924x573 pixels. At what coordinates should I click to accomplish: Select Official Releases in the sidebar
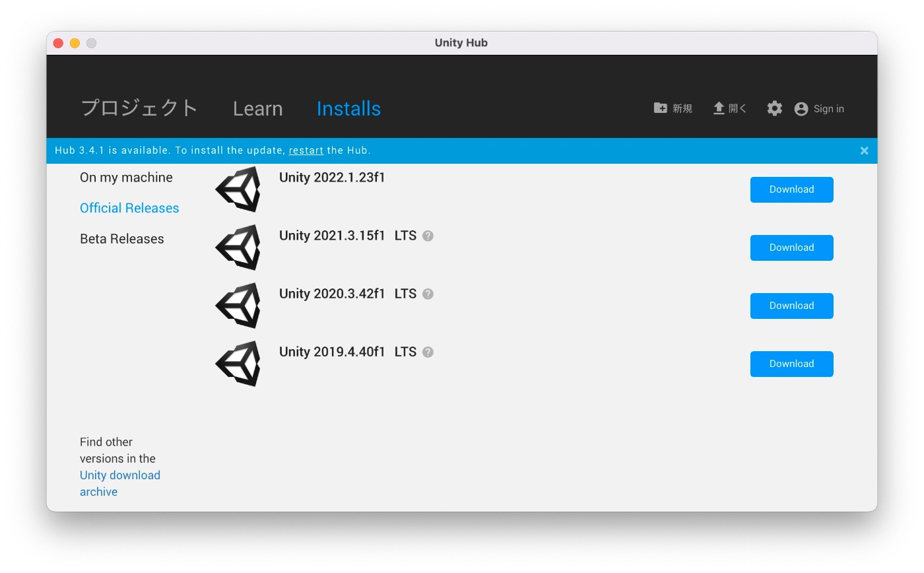[129, 208]
